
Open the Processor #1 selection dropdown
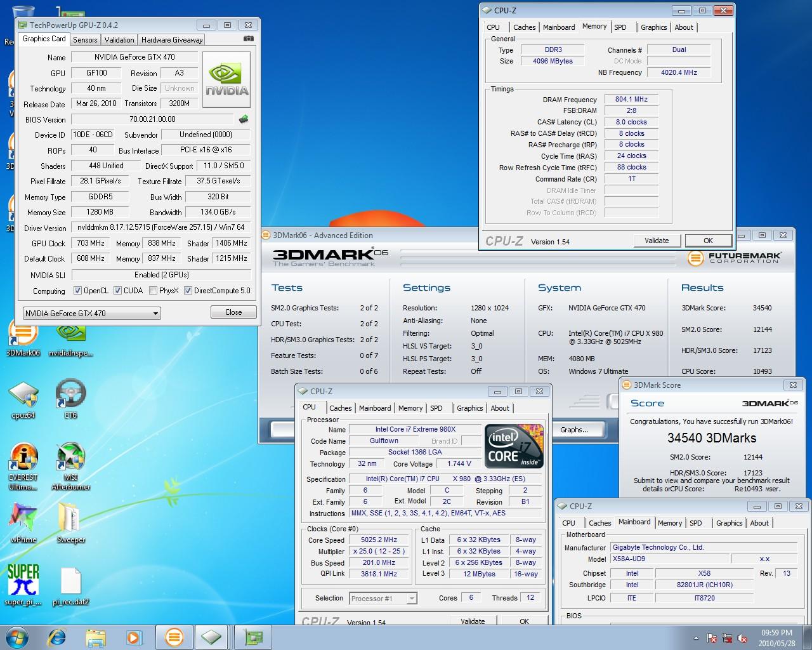pyautogui.click(x=383, y=598)
